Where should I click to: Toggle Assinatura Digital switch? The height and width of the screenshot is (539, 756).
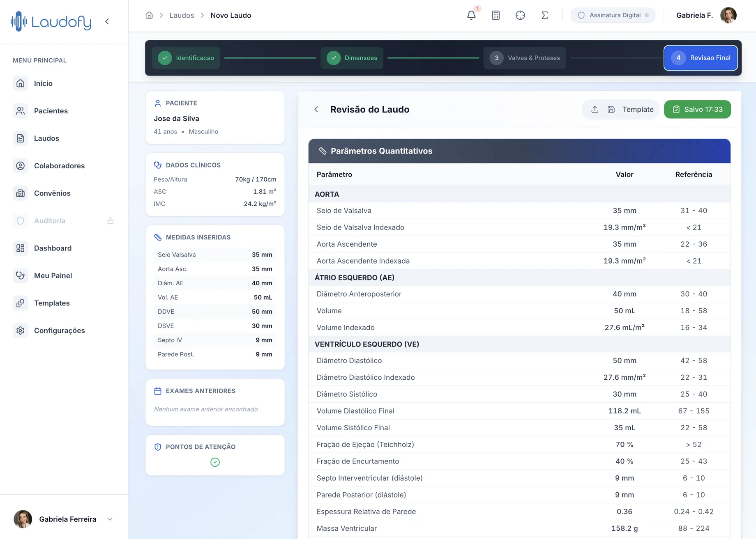pos(613,15)
